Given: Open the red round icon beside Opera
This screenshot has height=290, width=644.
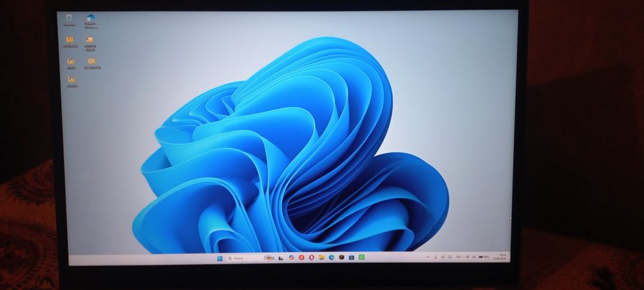Looking at the screenshot, I should [301, 258].
